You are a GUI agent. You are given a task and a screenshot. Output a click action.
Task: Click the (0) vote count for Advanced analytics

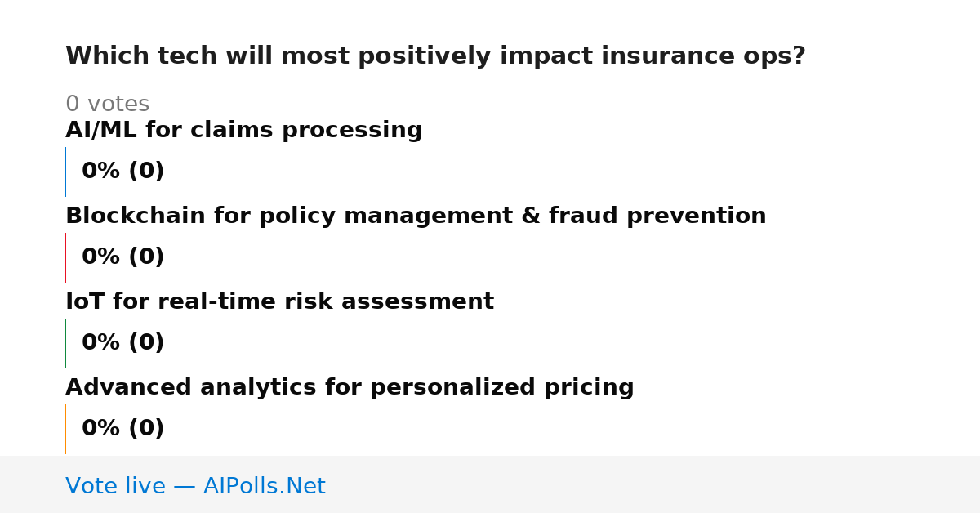pos(146,429)
